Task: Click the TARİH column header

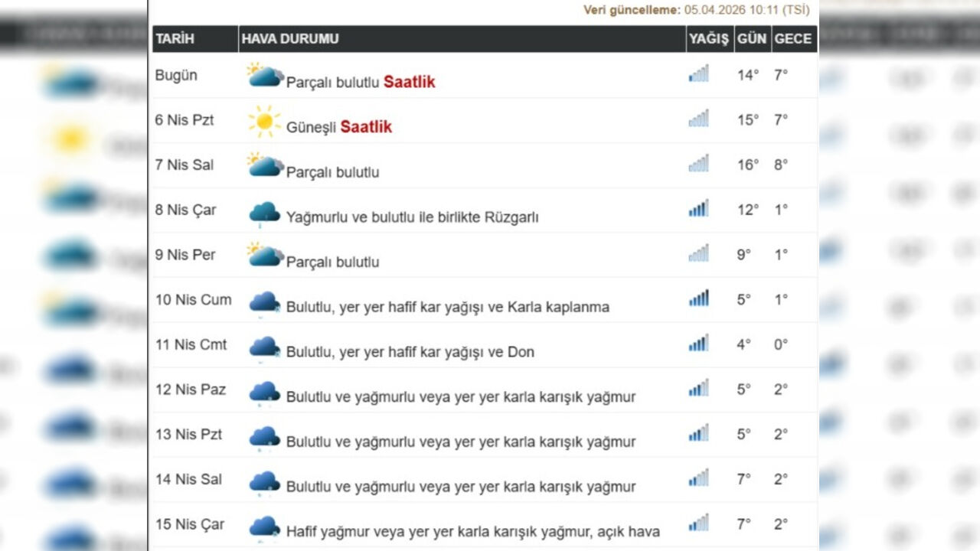Action: point(171,38)
